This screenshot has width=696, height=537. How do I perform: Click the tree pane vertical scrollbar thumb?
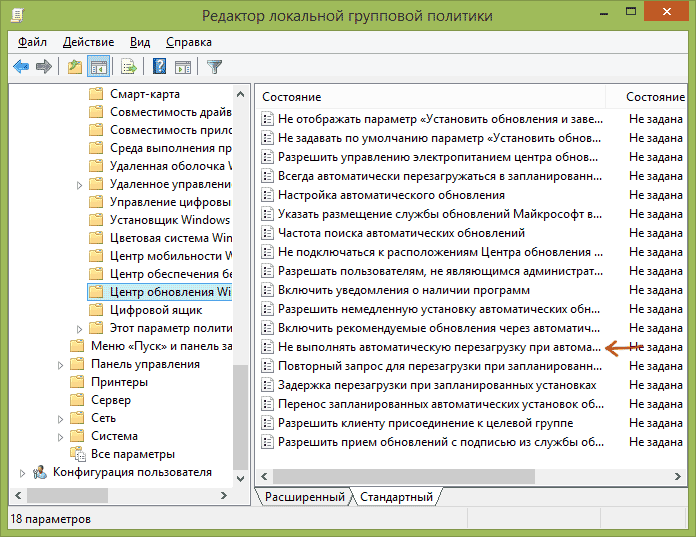(x=241, y=417)
